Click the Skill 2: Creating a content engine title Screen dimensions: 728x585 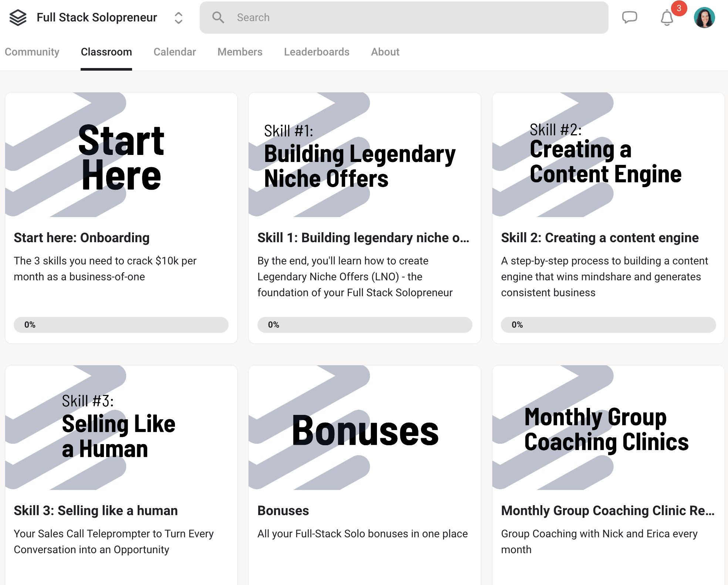pos(600,238)
